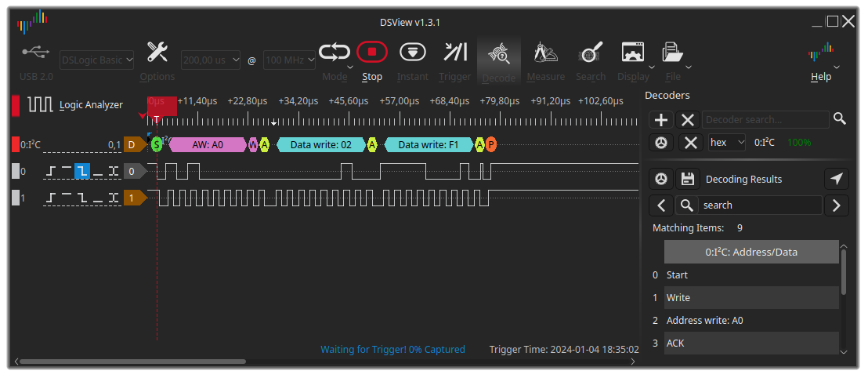Click the gray color swatch of channel 1
This screenshot has width=868, height=378.
pos(16,198)
